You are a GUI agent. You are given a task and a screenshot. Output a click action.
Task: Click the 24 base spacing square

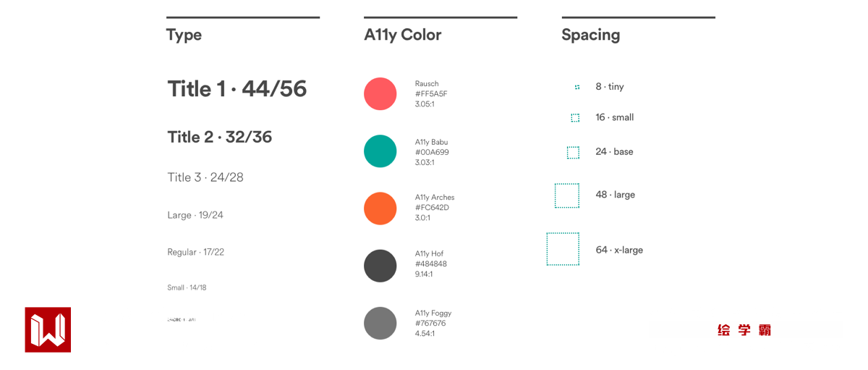tap(573, 152)
